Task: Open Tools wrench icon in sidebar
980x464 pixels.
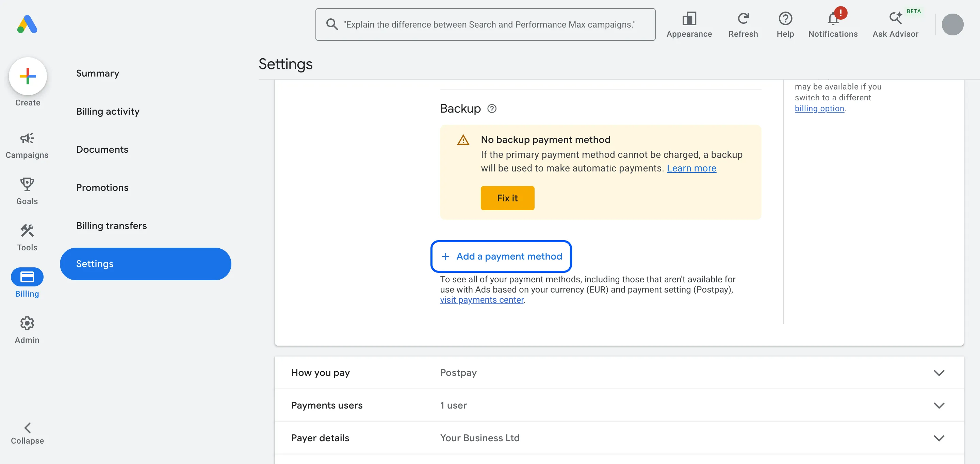Action: point(27,231)
